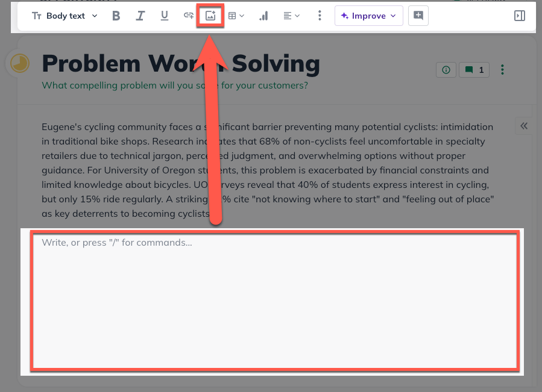Toggle underline text formatting
542x392 pixels.
point(164,16)
